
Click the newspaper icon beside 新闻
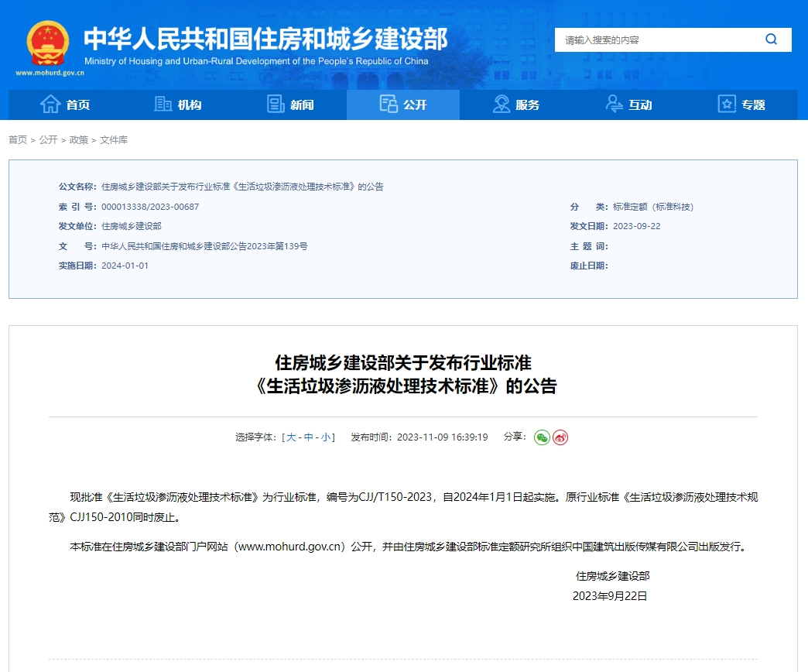point(276,104)
